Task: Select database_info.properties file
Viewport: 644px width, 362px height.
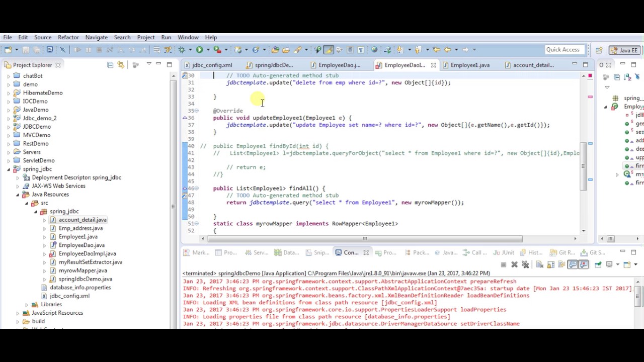Action: tap(80, 288)
